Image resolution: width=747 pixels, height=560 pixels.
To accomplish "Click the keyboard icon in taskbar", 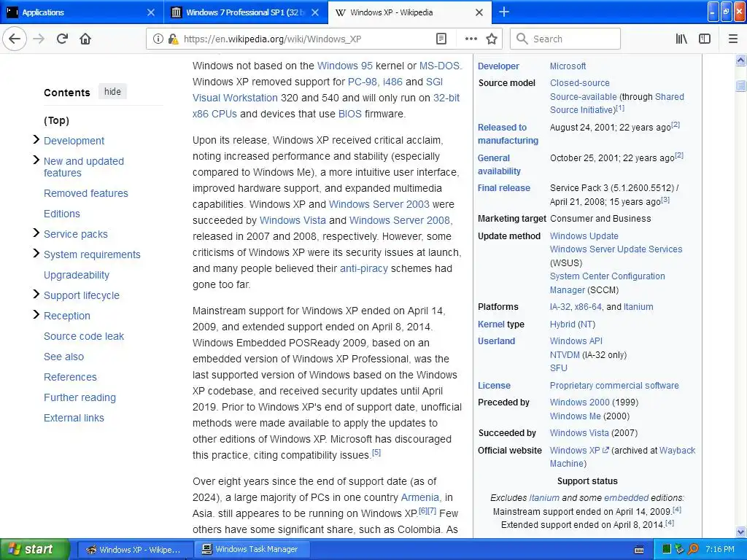I will [639, 550].
